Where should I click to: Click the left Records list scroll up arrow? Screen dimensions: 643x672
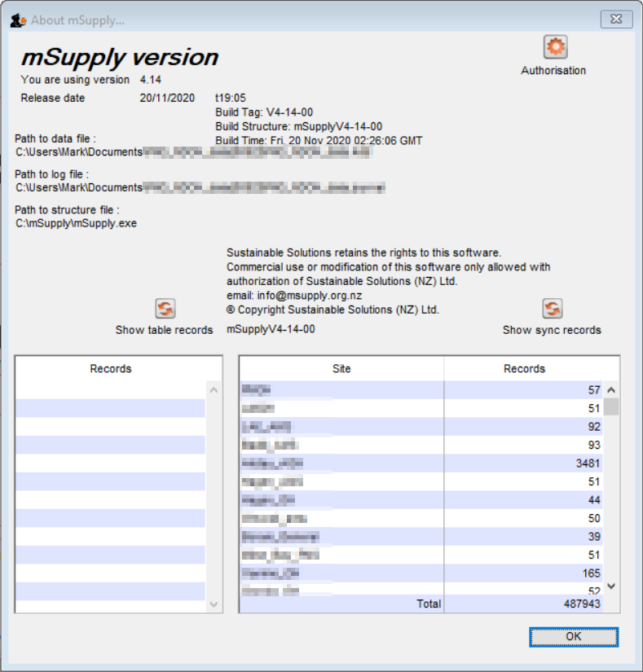[x=214, y=390]
